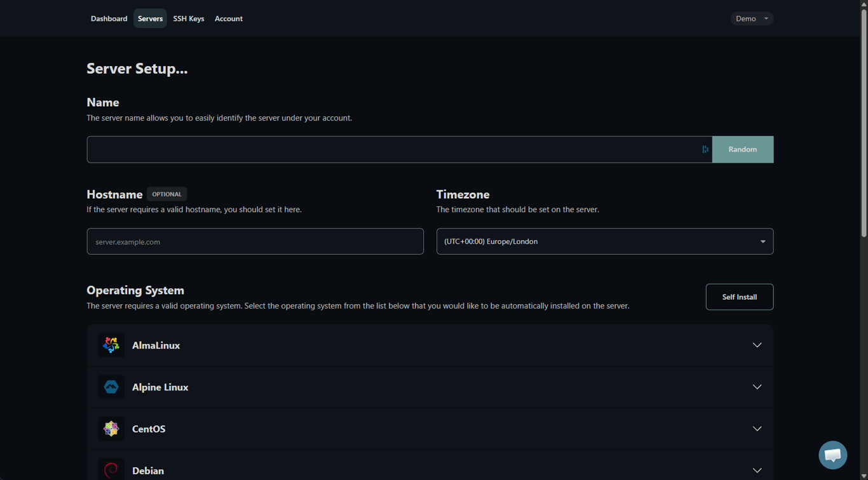
Task: Open the Demo account dropdown
Action: click(752, 19)
